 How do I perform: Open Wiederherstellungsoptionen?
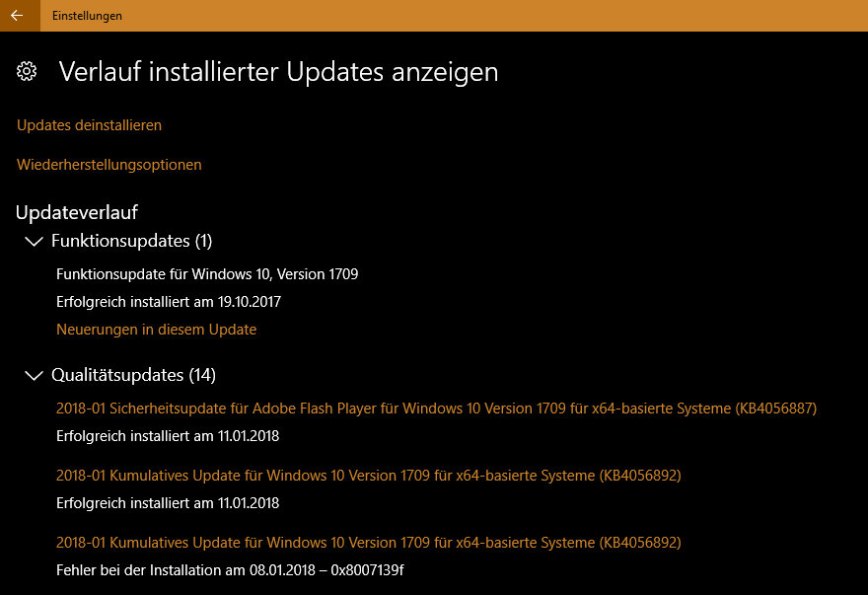(x=109, y=165)
